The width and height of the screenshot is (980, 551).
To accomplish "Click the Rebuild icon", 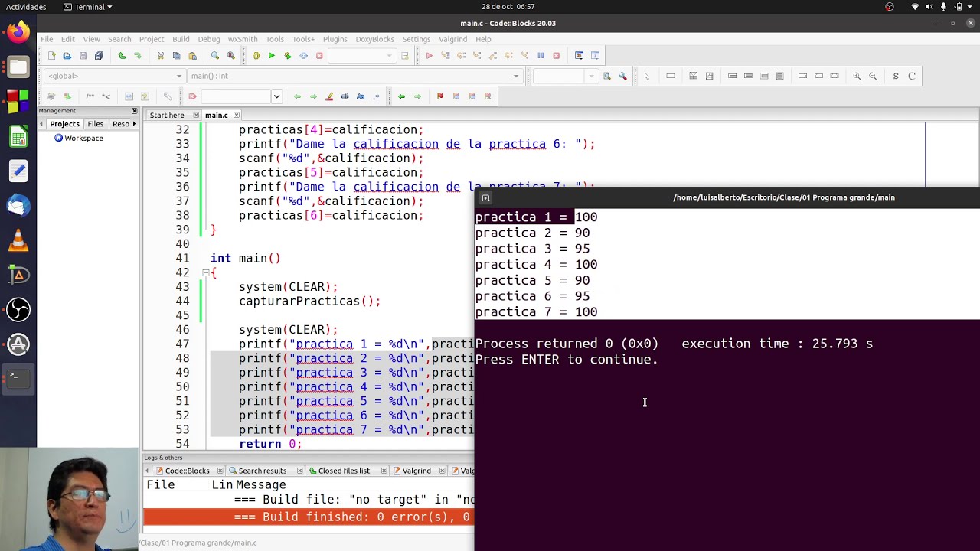I will 303,55.
